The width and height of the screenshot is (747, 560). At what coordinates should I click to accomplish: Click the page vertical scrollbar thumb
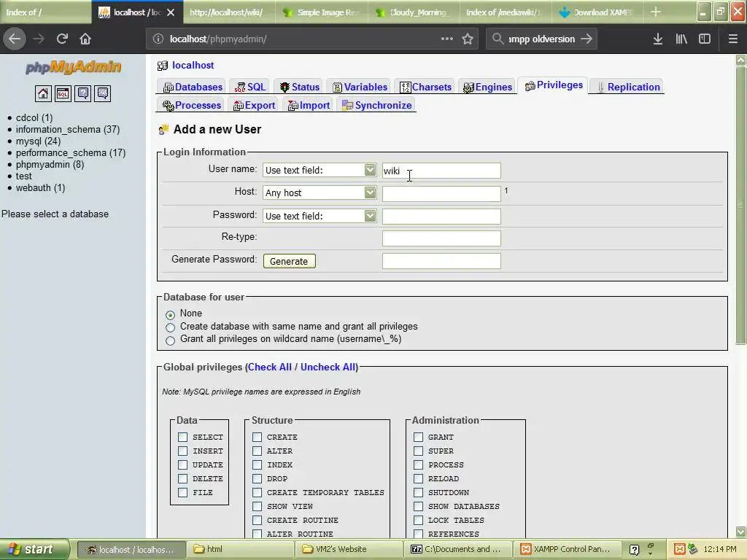(740, 205)
